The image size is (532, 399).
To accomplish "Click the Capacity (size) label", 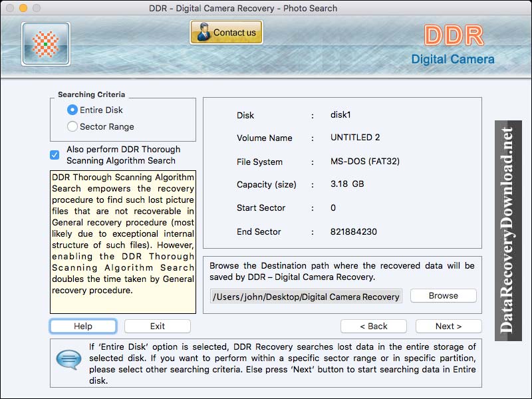I will click(x=267, y=185).
